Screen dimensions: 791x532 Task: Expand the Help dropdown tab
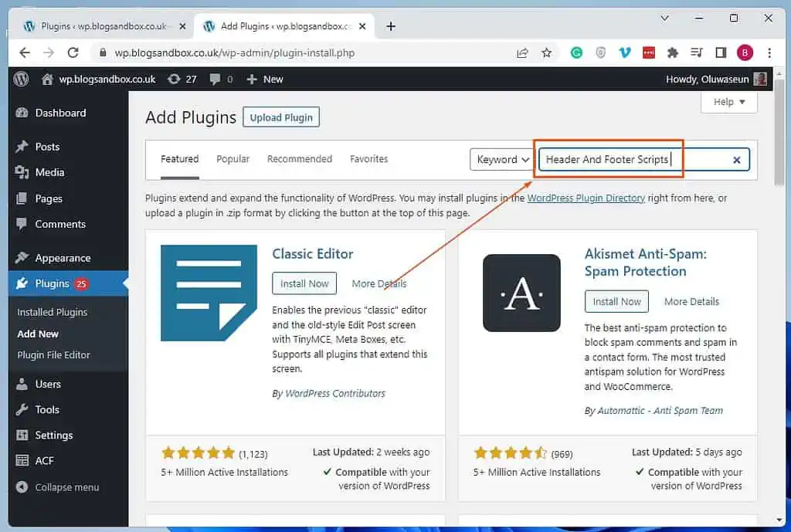pyautogui.click(x=729, y=102)
